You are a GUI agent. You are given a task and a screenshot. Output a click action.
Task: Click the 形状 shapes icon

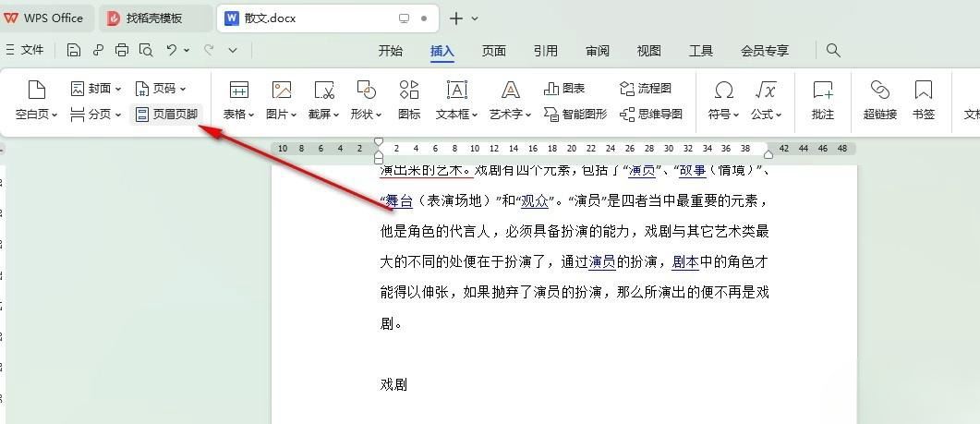367,90
